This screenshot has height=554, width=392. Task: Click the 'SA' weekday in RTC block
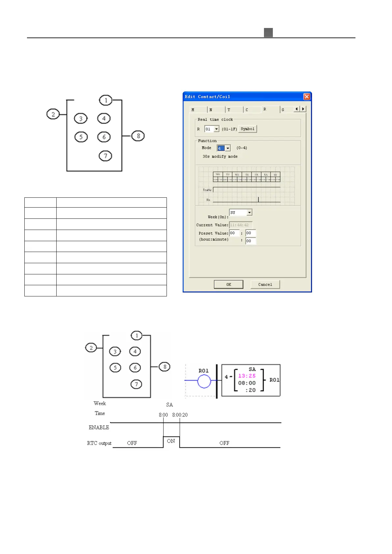coord(252,369)
